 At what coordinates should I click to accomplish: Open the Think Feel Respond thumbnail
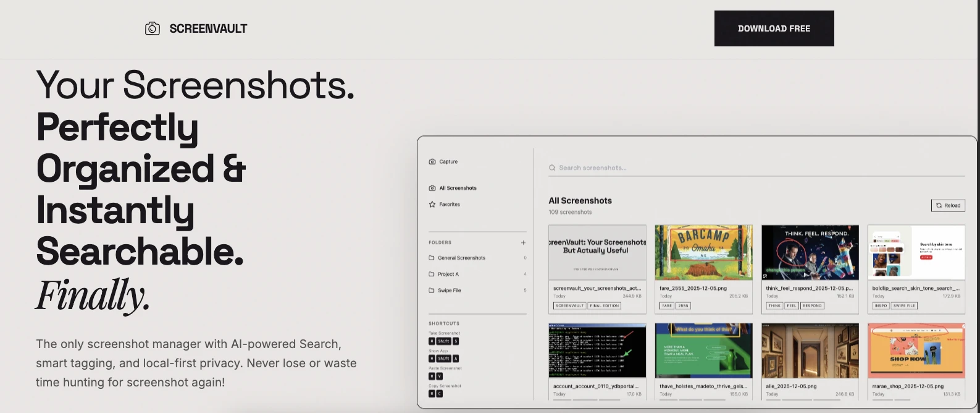point(810,252)
